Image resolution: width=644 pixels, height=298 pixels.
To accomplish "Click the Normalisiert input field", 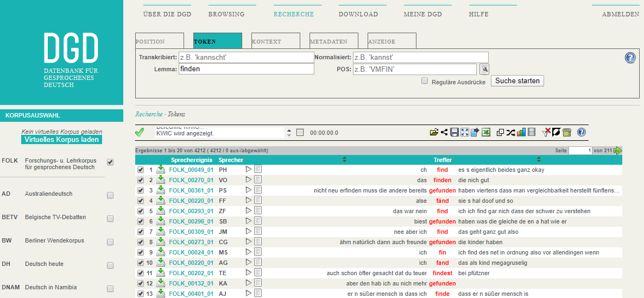I will 421,58.
